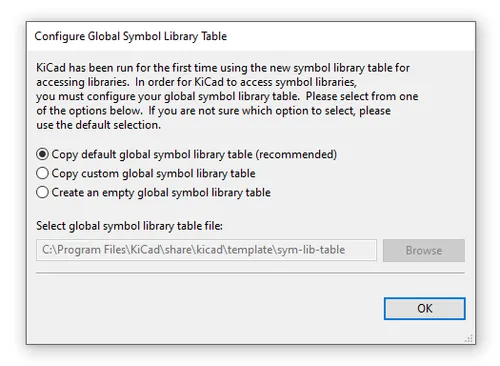Click the resize grip in the dialog corner
The height and width of the screenshot is (366, 500).
tap(469, 339)
